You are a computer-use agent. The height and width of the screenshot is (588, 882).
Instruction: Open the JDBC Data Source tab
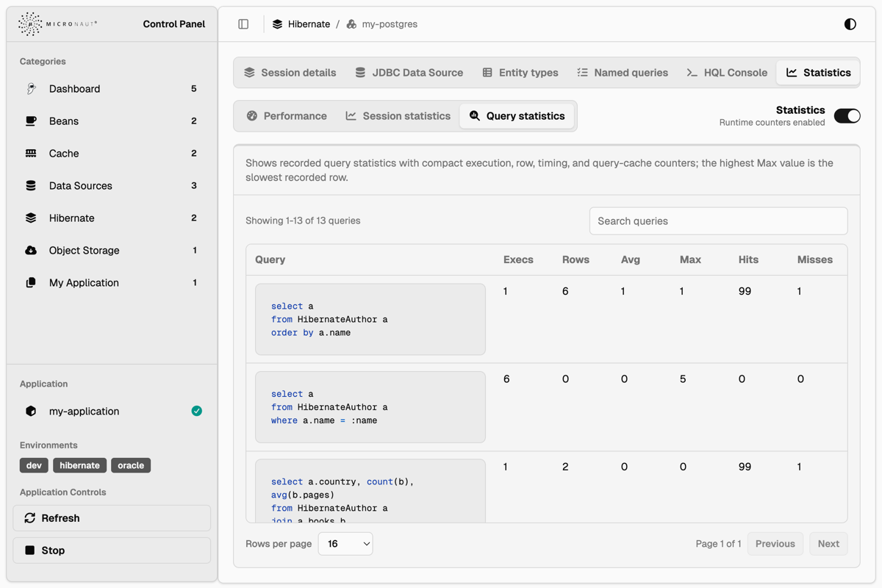point(409,73)
